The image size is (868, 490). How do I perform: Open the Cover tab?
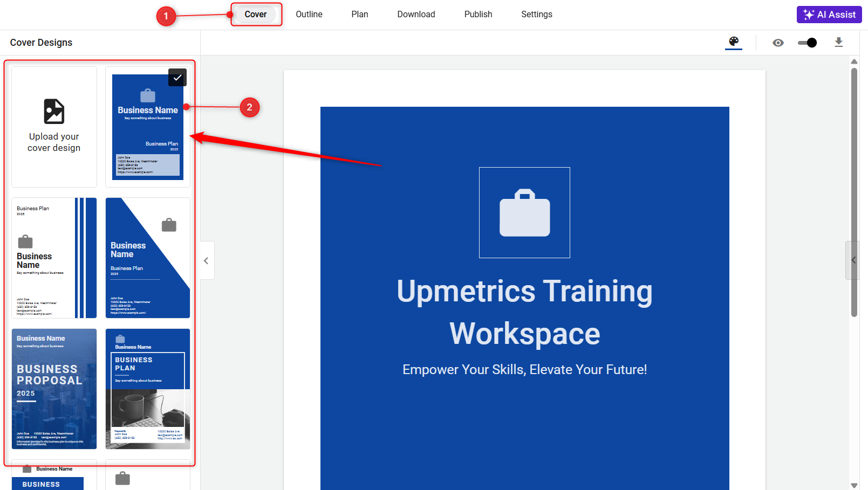click(x=256, y=15)
